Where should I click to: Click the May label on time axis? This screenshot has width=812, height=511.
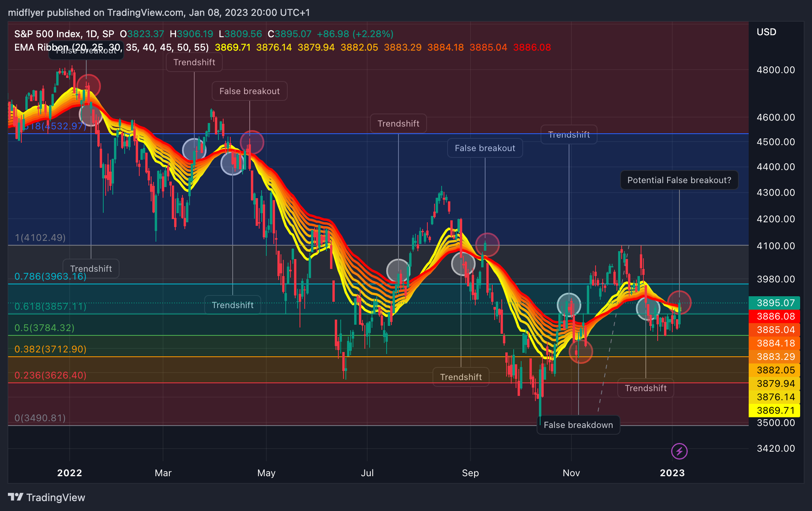(266, 473)
